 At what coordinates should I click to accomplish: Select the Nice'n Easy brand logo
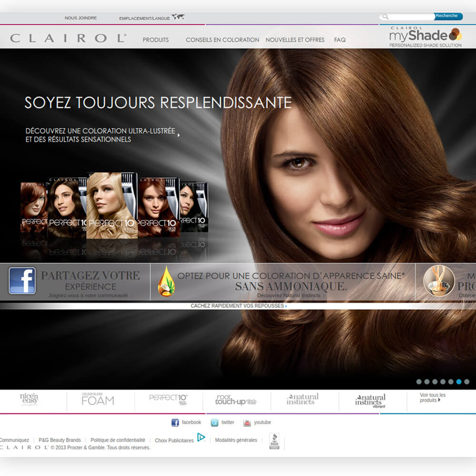[x=29, y=399]
